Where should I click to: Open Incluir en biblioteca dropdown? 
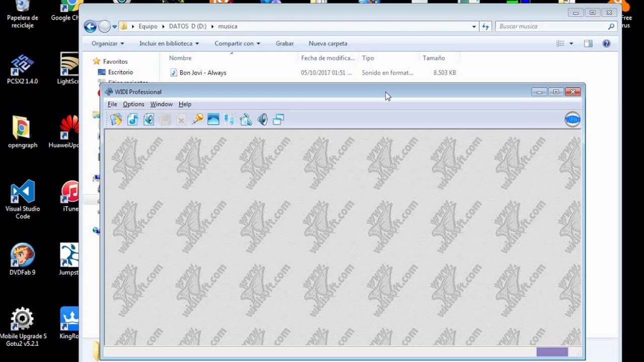point(169,44)
